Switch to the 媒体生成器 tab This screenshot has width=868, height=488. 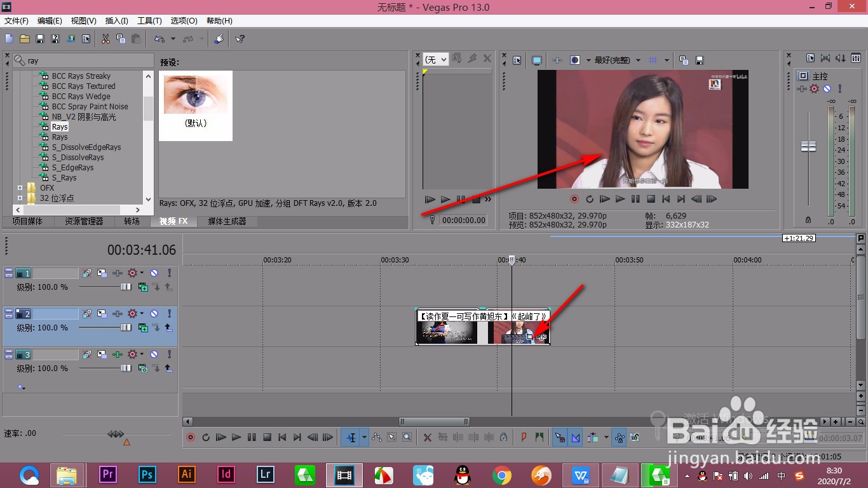tap(227, 221)
